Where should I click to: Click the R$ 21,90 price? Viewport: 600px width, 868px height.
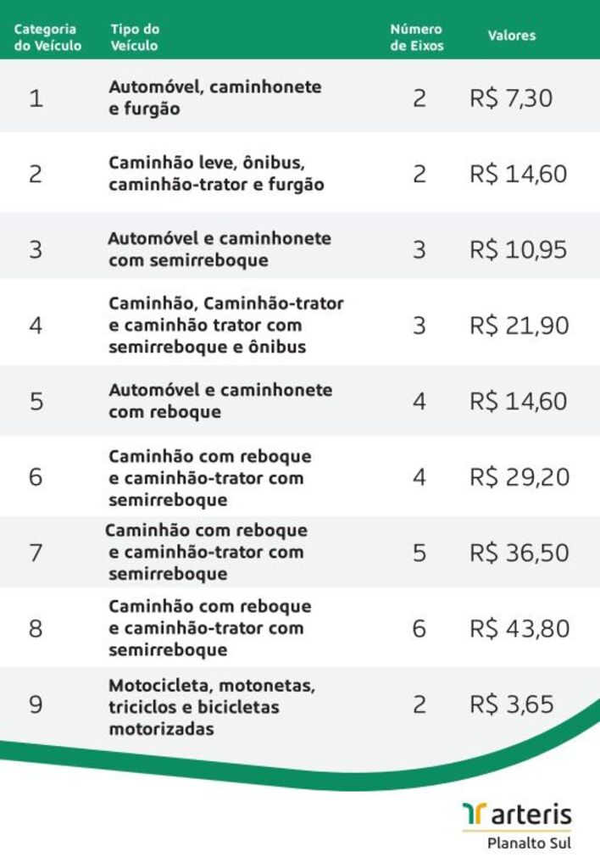pyautogui.click(x=519, y=325)
